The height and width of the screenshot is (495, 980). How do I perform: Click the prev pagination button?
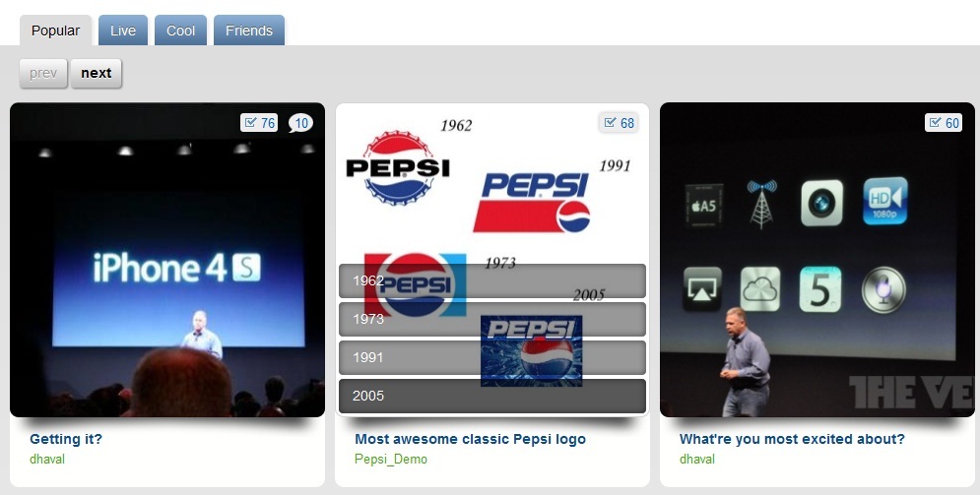(43, 73)
